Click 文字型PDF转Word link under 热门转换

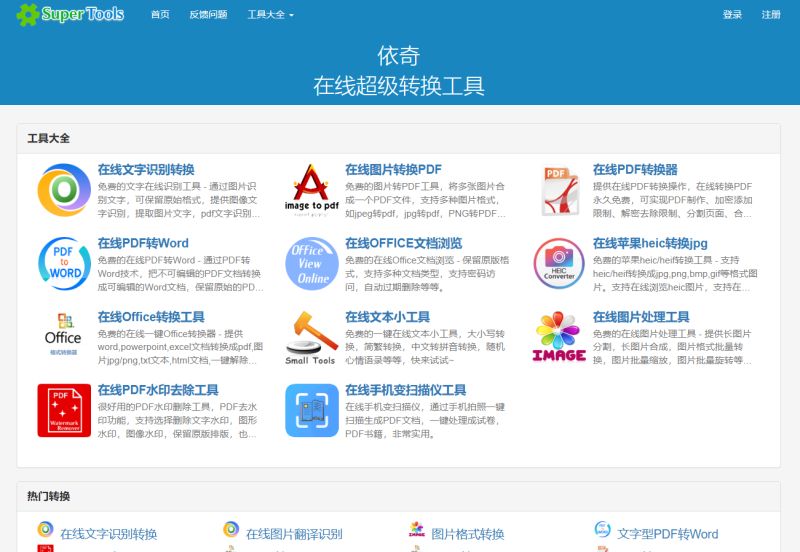(x=667, y=534)
